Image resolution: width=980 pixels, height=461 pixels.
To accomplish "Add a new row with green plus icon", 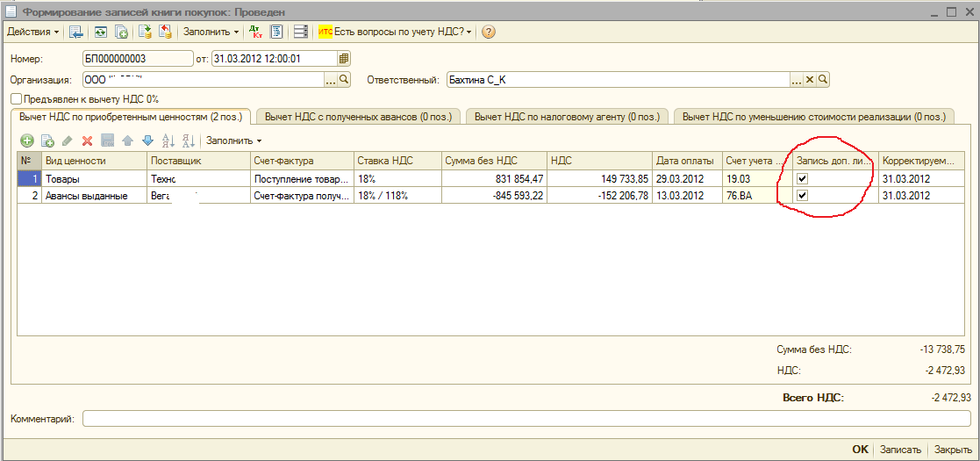I will 27,140.
